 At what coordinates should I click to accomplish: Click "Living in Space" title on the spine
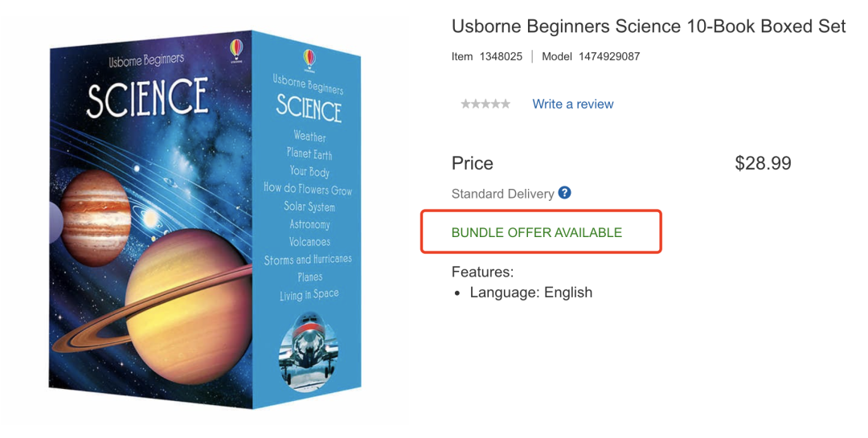pyautogui.click(x=309, y=295)
